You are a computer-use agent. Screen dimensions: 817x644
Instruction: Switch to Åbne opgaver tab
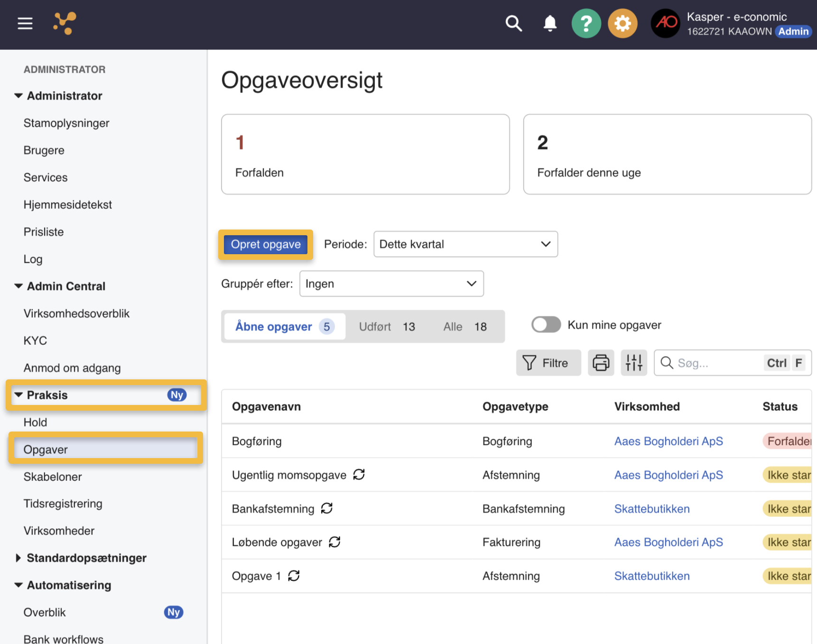285,326
